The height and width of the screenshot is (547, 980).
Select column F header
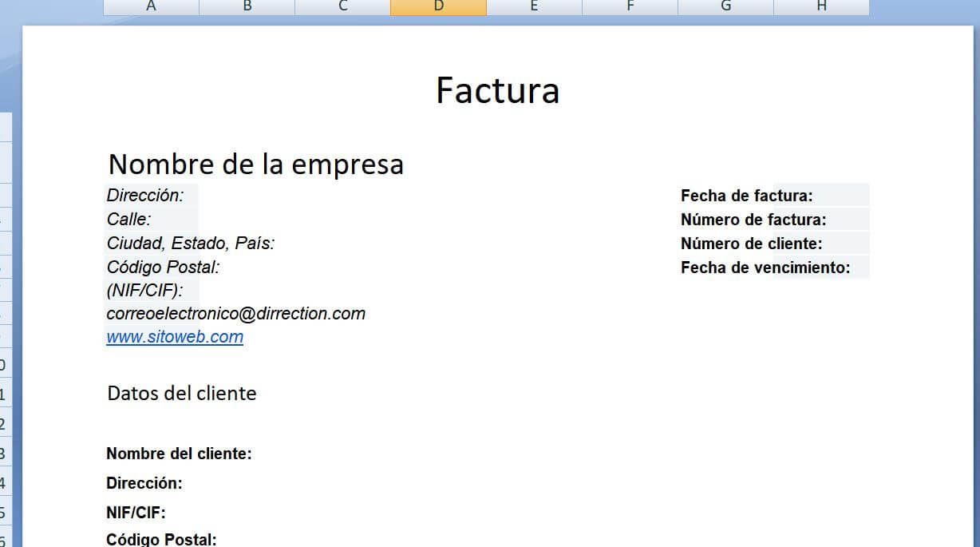[x=629, y=6]
